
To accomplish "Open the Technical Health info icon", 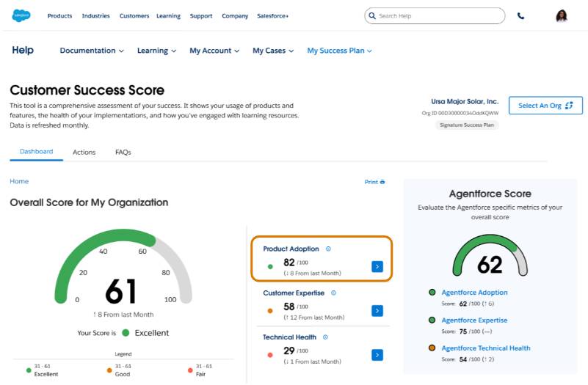I will tap(325, 337).
